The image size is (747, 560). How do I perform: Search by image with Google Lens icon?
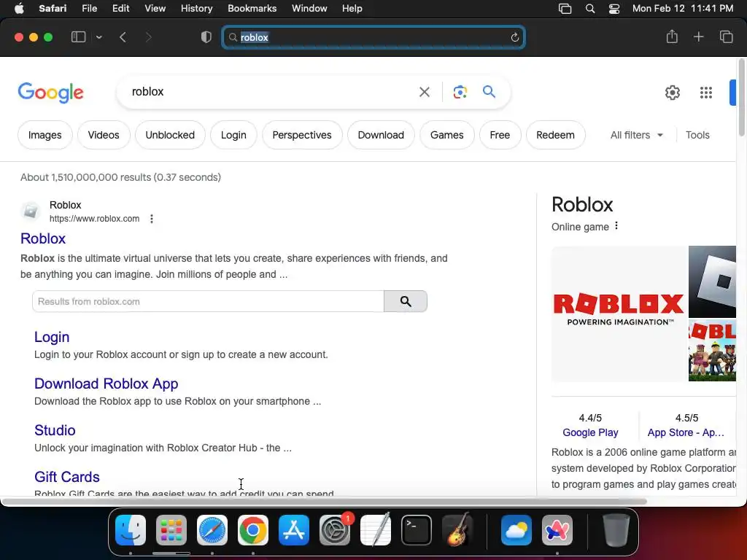(460, 92)
